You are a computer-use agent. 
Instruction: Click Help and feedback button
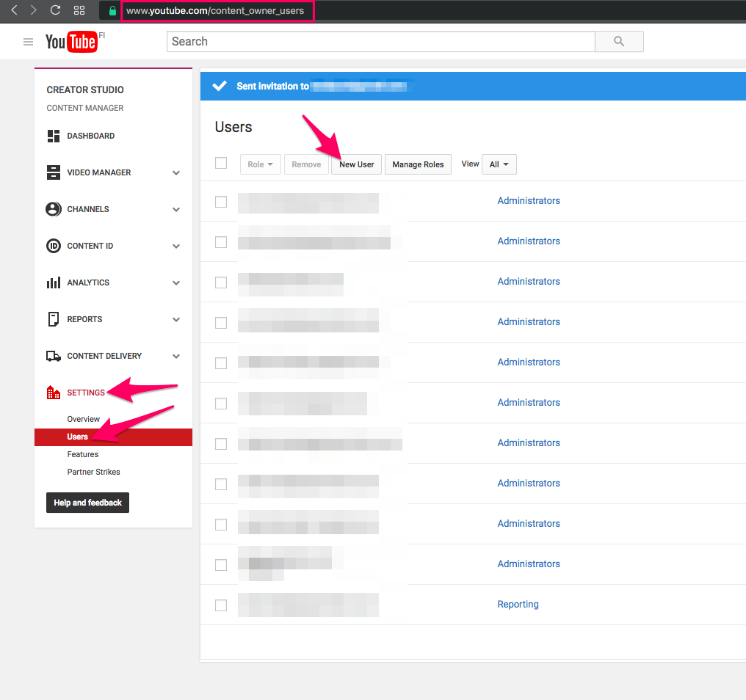pyautogui.click(x=87, y=503)
